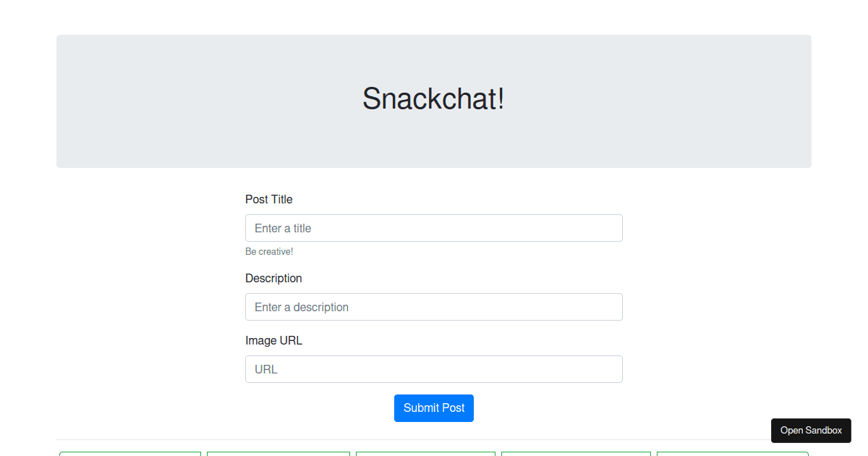
Task: Click the Be creative! helper text
Action: click(x=269, y=251)
